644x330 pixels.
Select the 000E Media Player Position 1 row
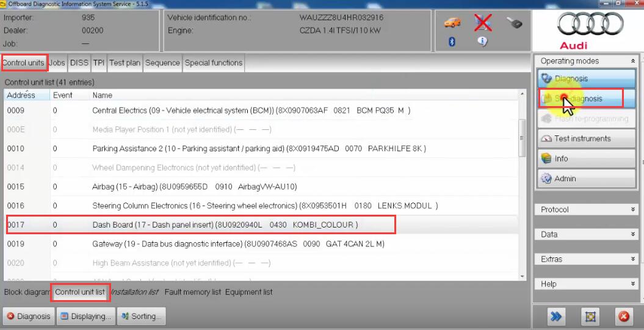point(261,130)
